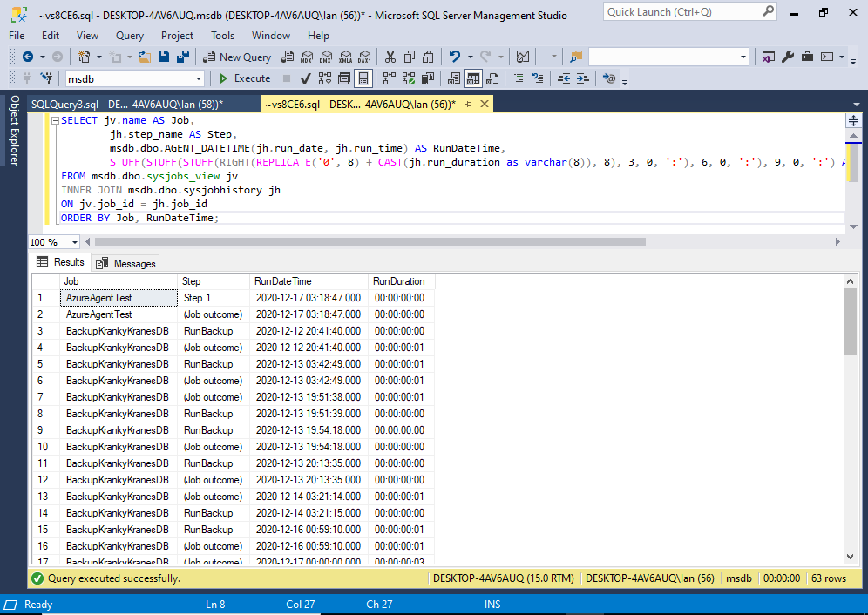Click the Open file folder icon
Viewport: 868px width, 615px height.
[145, 57]
